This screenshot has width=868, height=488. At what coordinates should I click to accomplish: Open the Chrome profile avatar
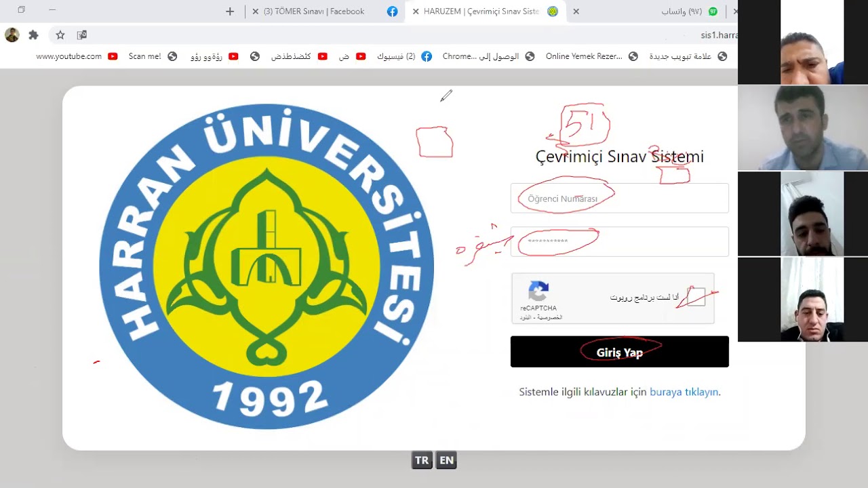(12, 35)
